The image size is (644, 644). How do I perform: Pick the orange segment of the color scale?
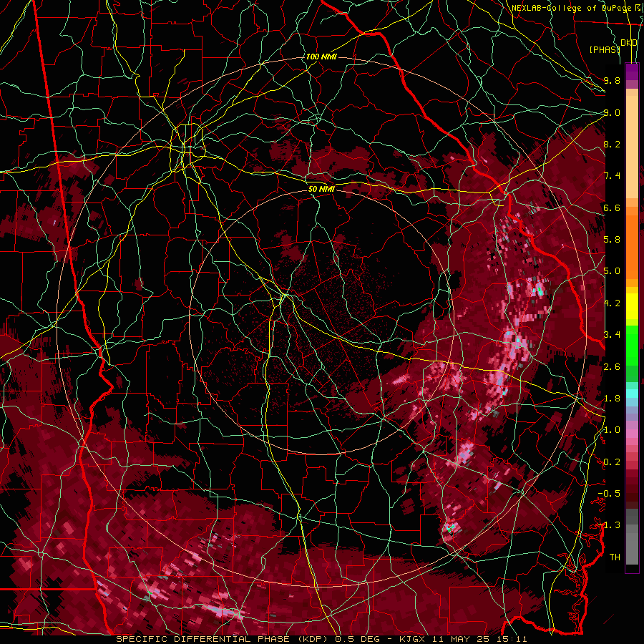coord(632,247)
